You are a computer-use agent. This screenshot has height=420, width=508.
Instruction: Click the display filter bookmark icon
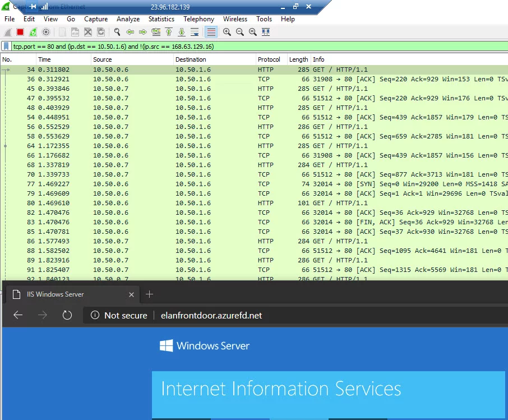click(x=6, y=47)
